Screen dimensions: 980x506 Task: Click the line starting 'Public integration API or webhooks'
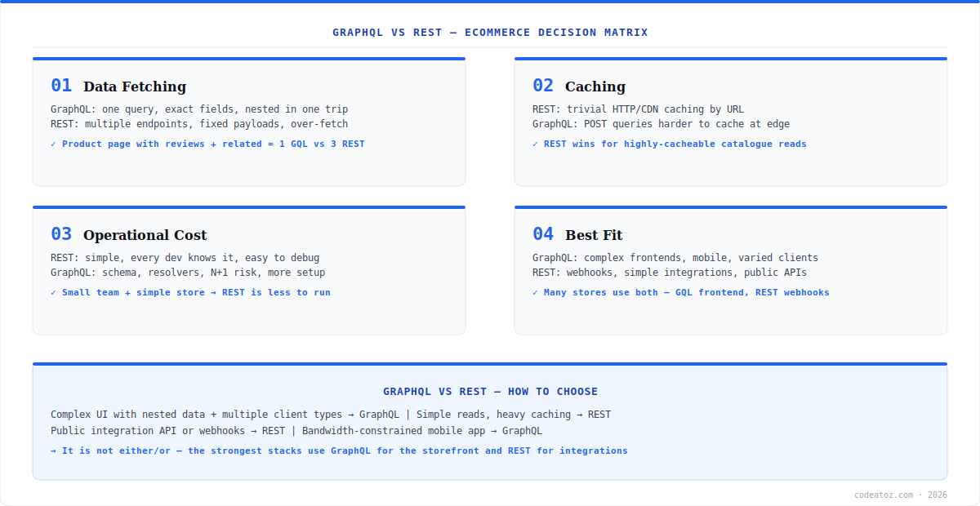296,431
